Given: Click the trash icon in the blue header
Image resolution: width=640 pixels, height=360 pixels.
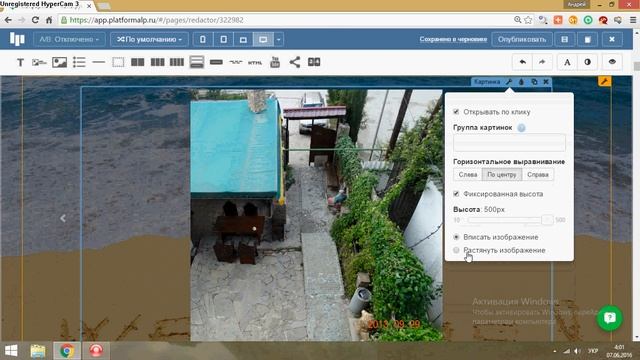Looking at the screenshot, I should coord(588,39).
